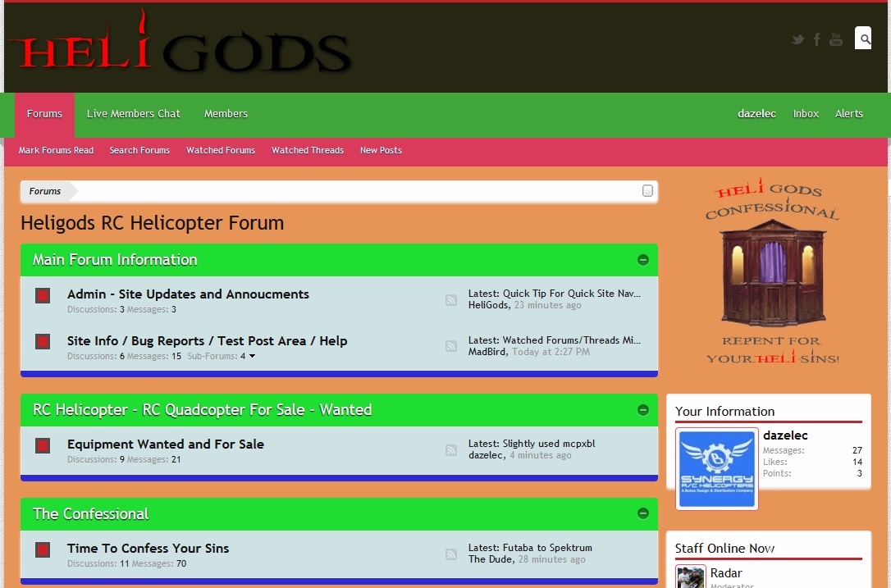The image size is (891, 588).
Task: Open The Dude user profile link
Action: 491,559
